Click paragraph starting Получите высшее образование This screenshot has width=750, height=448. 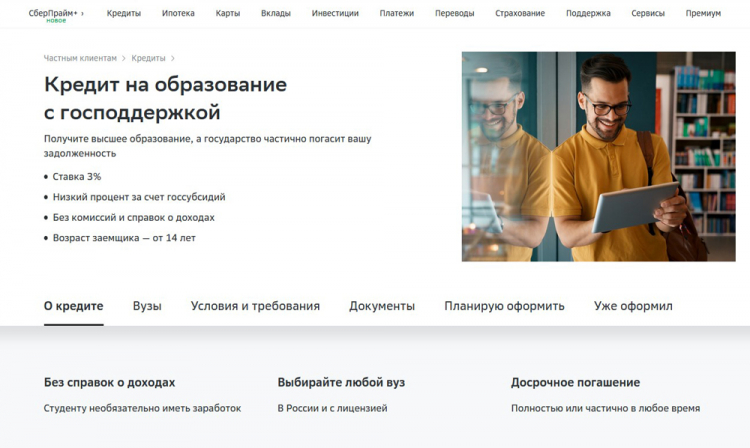point(208,146)
